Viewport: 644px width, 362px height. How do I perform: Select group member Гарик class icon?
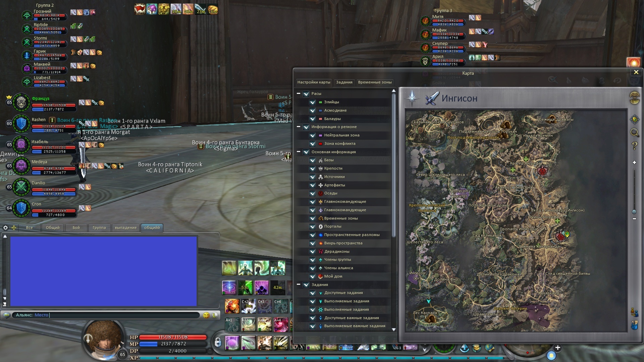[x=27, y=56]
